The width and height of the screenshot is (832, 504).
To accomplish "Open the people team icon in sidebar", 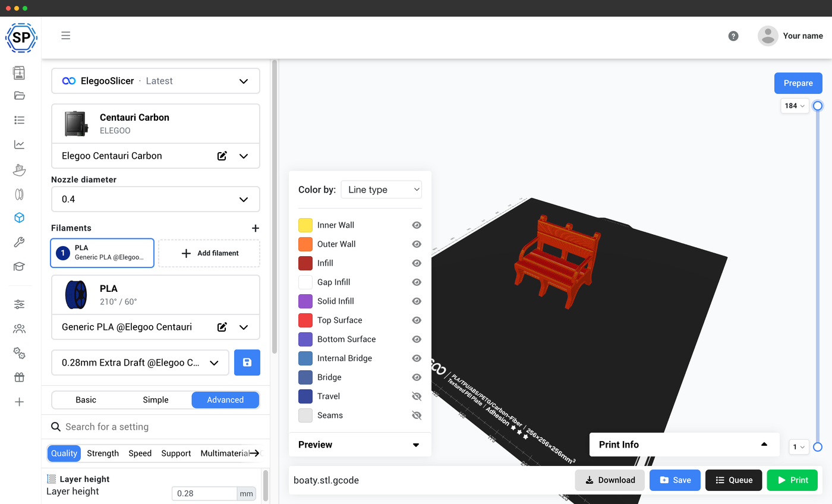I will (19, 329).
